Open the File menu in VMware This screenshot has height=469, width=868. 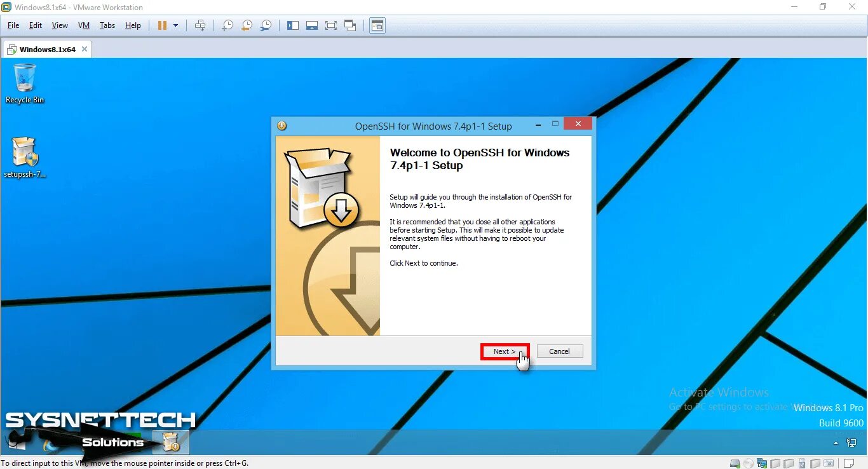click(x=13, y=25)
